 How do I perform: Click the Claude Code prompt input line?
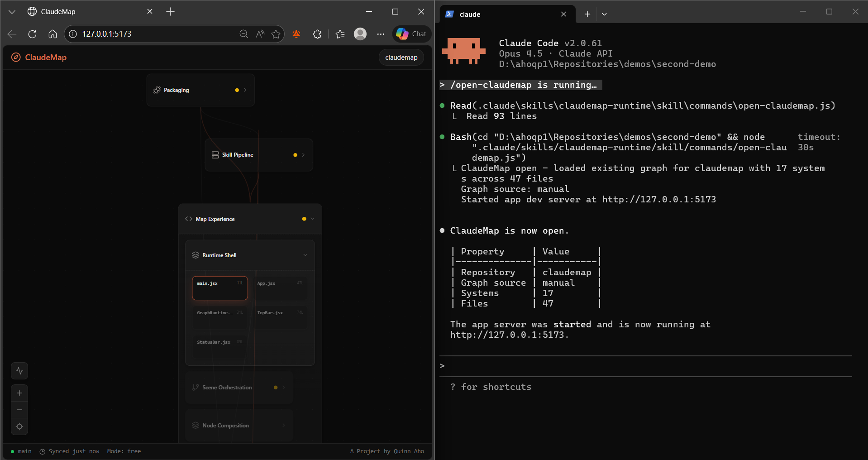click(645, 366)
